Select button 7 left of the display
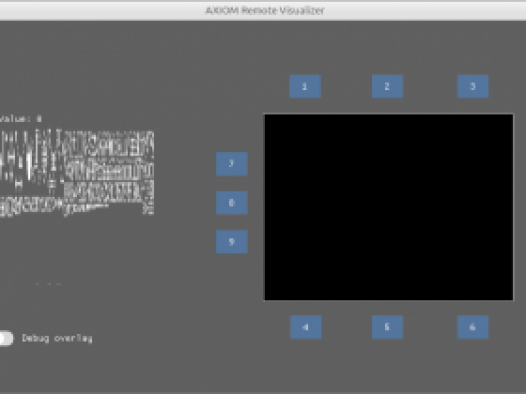This screenshot has height=394, width=526. point(232,164)
